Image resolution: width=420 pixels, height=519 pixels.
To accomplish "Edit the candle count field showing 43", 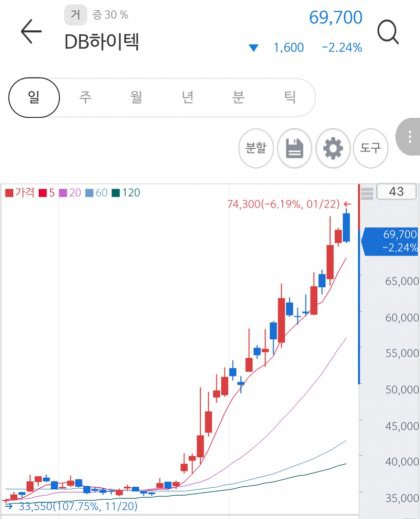I will click(396, 192).
